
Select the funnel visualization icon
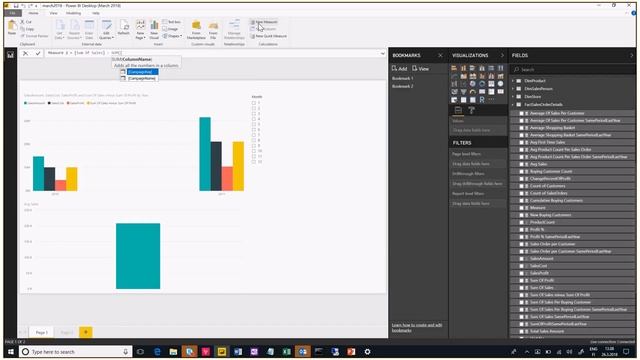(x=464, y=91)
